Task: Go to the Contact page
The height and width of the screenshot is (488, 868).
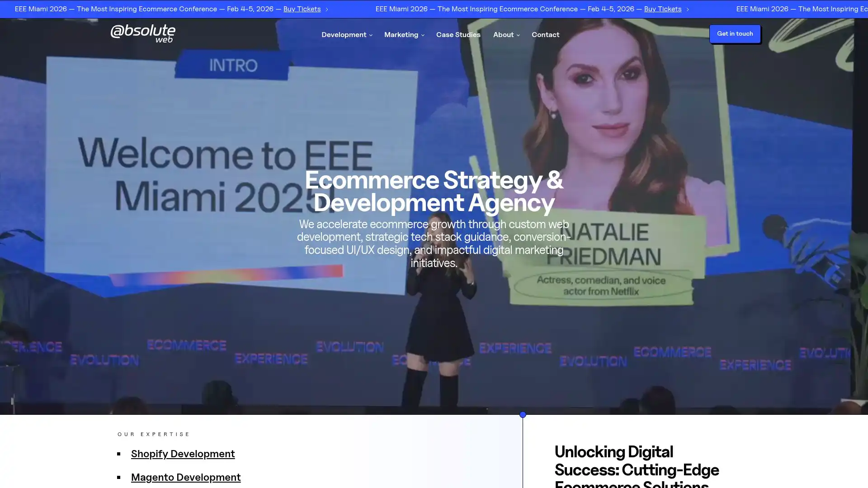Action: pos(545,35)
